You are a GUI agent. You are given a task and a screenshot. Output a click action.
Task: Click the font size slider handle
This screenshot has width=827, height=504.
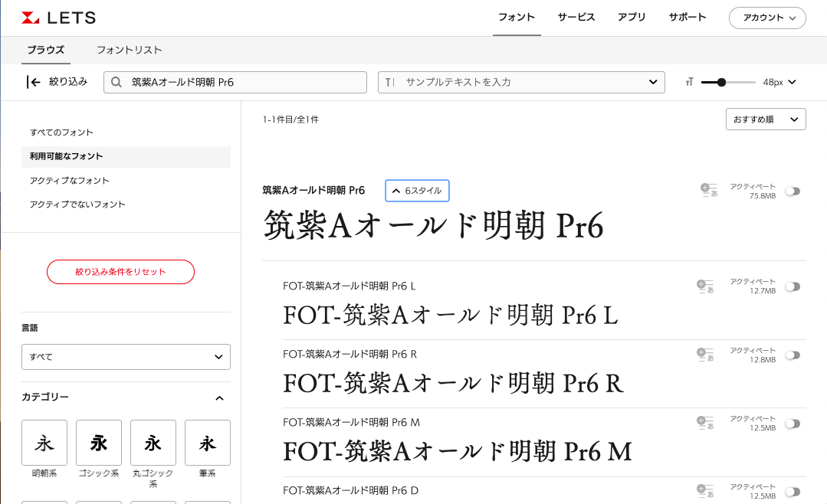pyautogui.click(x=721, y=82)
